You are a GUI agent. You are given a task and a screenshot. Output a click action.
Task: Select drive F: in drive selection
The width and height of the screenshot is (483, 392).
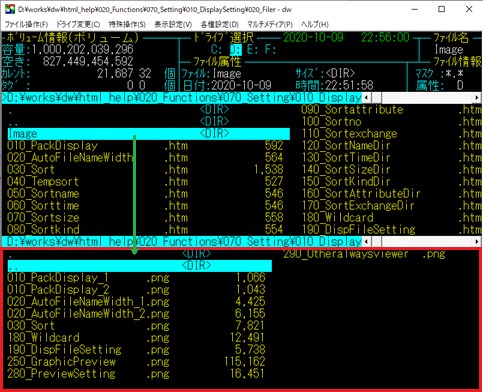coord(270,50)
